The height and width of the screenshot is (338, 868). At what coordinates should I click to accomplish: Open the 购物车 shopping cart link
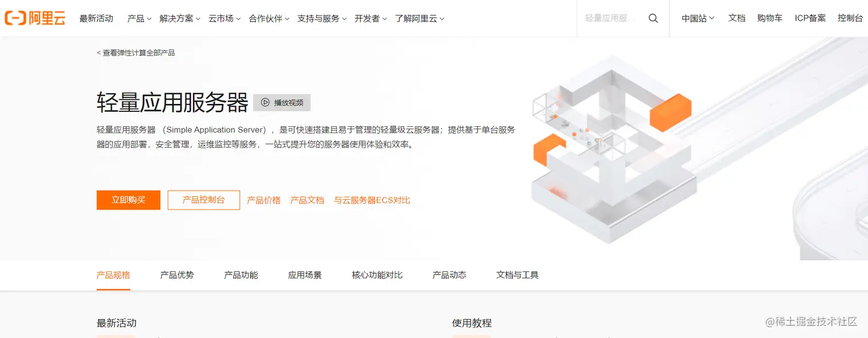point(770,18)
